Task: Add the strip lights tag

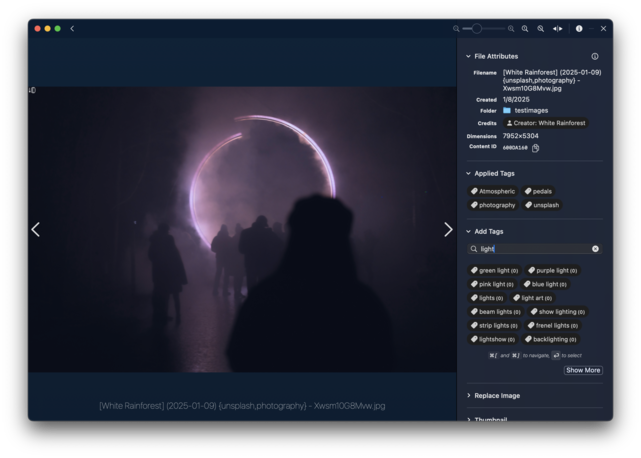Action: tap(494, 326)
